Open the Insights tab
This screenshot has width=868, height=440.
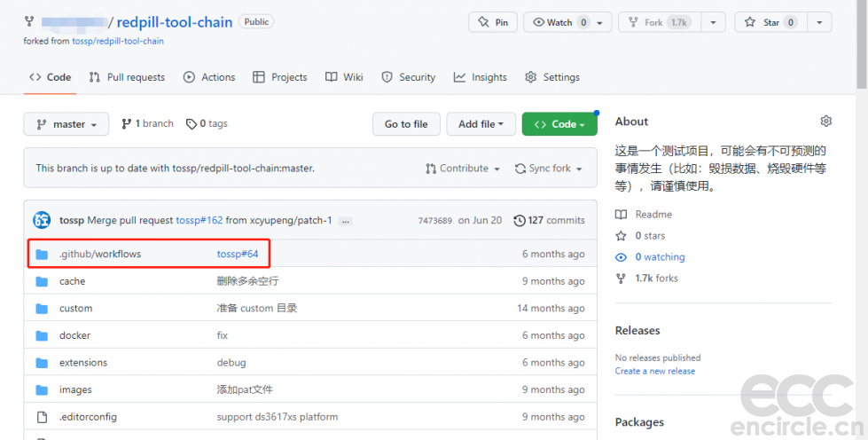click(x=480, y=77)
